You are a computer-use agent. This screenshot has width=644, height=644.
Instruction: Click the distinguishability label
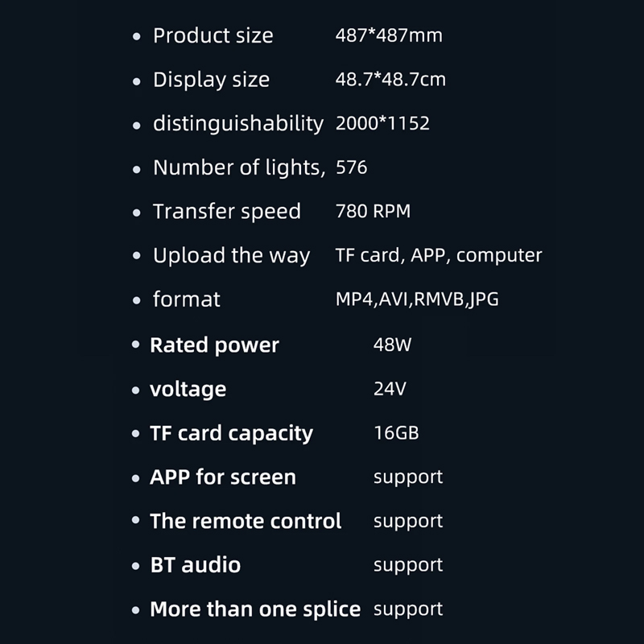coord(238,124)
